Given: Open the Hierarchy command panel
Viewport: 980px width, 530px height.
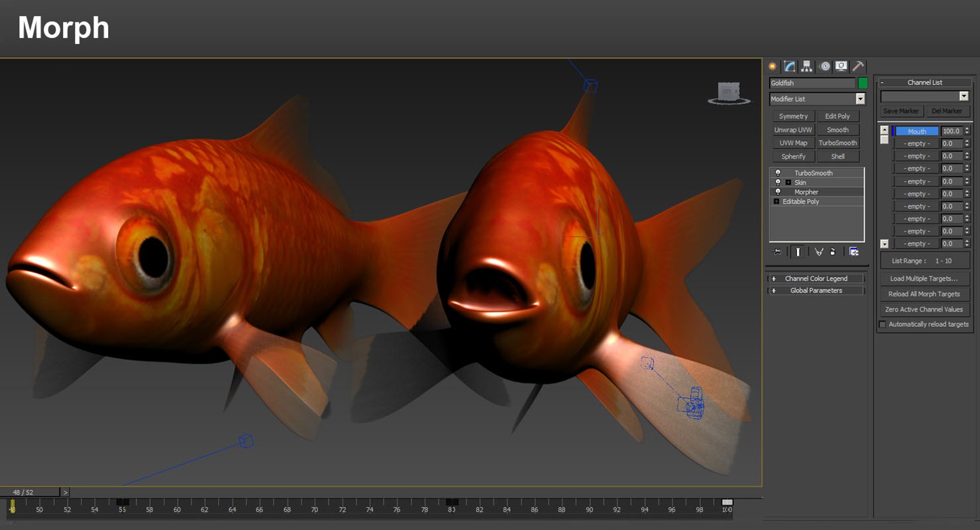Looking at the screenshot, I should (806, 66).
